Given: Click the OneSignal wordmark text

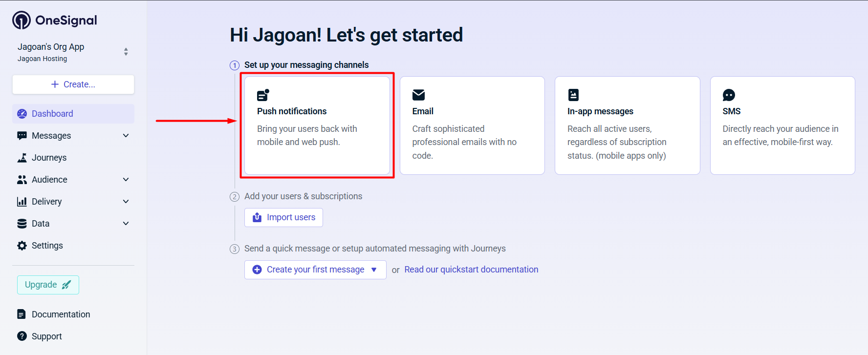Looking at the screenshot, I should [x=66, y=20].
